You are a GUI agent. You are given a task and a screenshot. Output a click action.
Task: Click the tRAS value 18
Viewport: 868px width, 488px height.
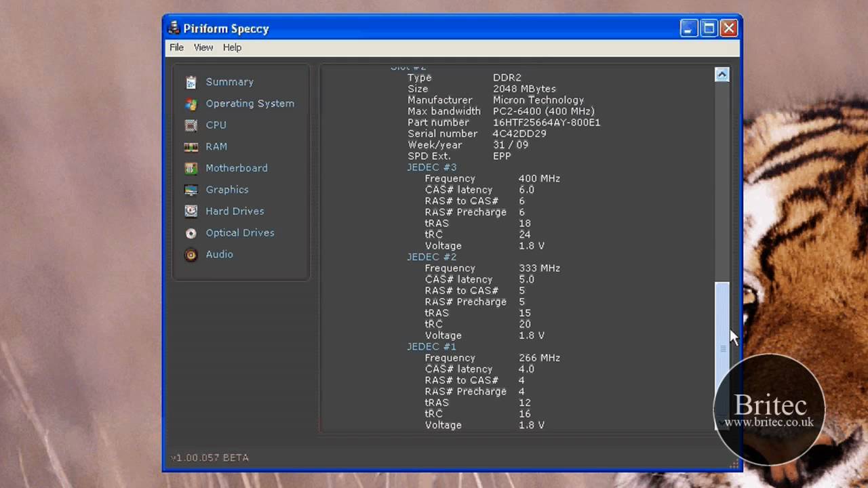pyautogui.click(x=524, y=223)
